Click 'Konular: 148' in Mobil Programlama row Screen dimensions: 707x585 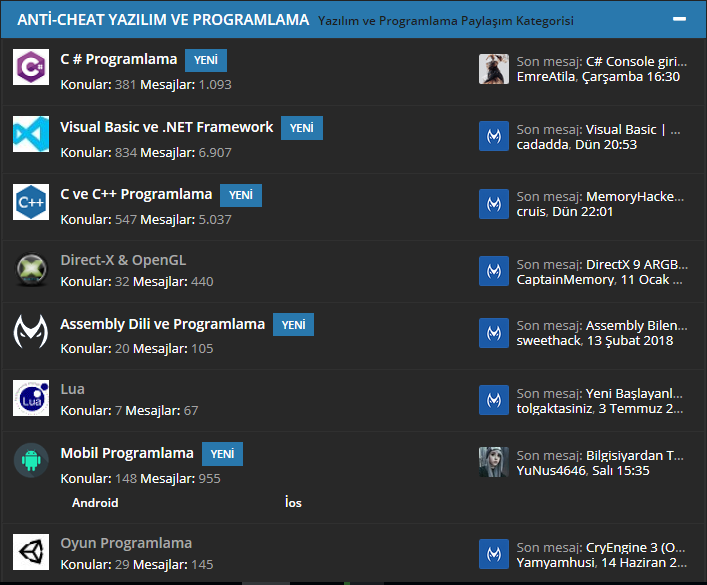point(99,479)
